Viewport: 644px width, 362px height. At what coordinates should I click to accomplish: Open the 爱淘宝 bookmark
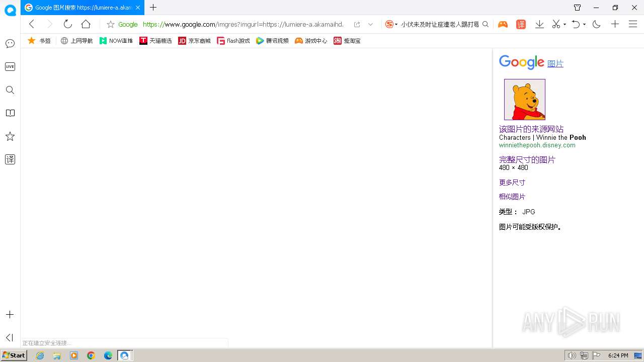(x=347, y=41)
